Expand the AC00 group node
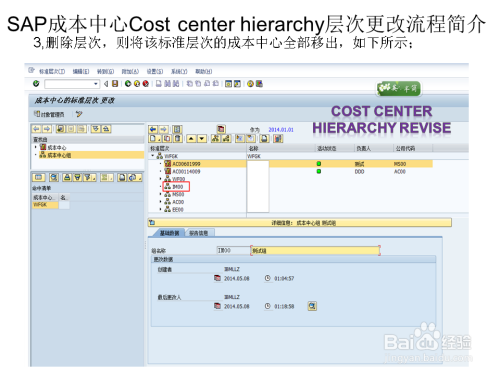This screenshot has width=500, height=375. (x=160, y=202)
